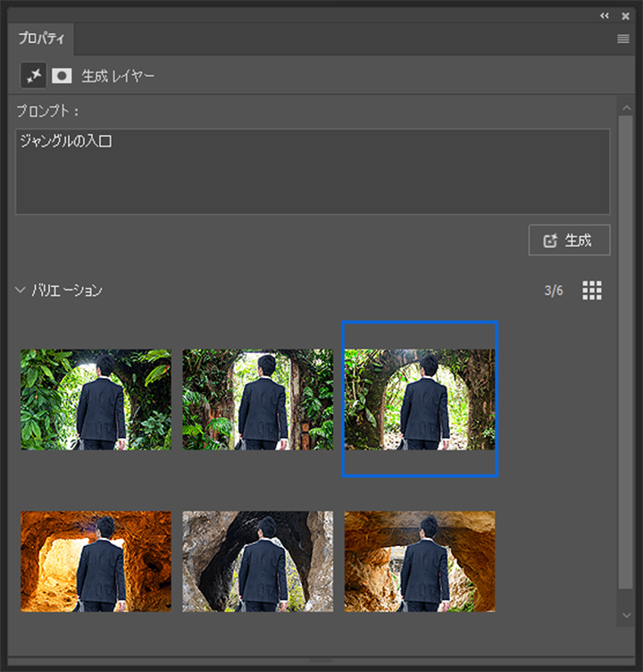Image resolution: width=643 pixels, height=672 pixels.
Task: Collapse the バリエーション section
Action: pyautogui.click(x=20, y=290)
